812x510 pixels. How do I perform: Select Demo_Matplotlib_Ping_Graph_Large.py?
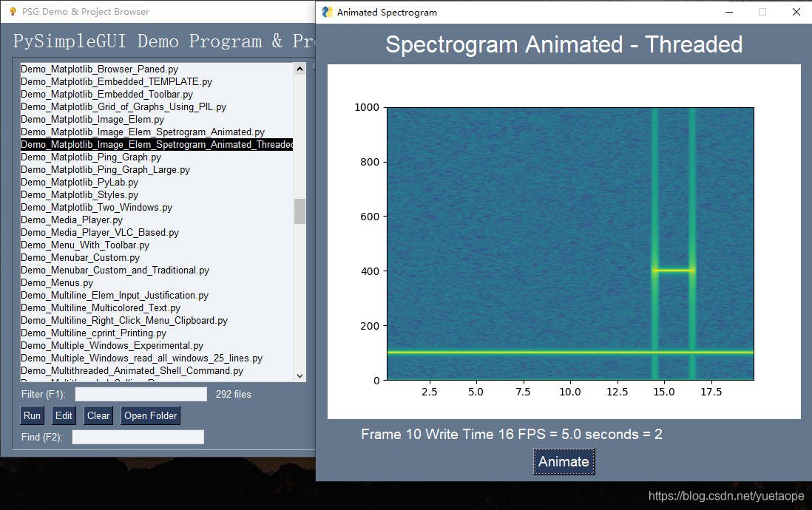coord(156,170)
